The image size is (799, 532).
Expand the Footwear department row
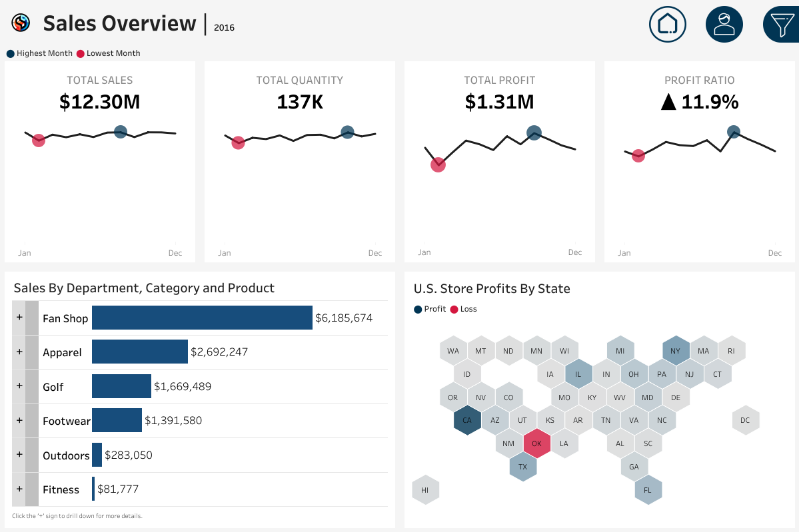point(19,420)
